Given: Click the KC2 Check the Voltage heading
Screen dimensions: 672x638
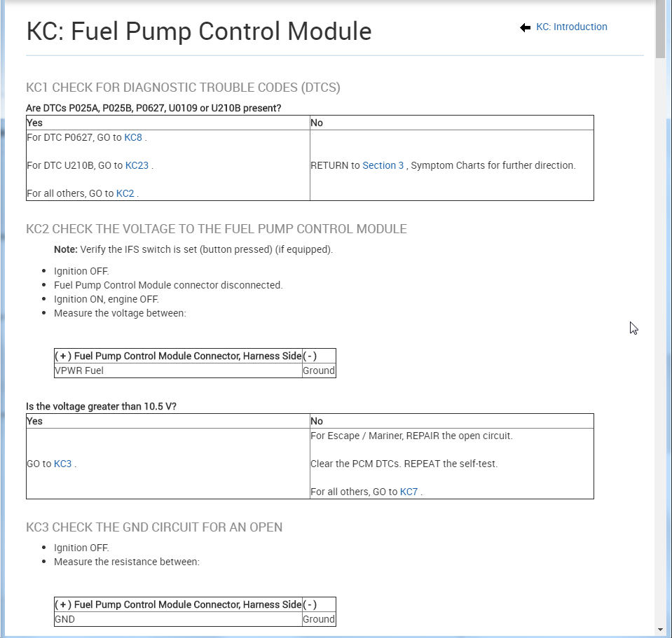Looking at the screenshot, I should tap(216, 229).
